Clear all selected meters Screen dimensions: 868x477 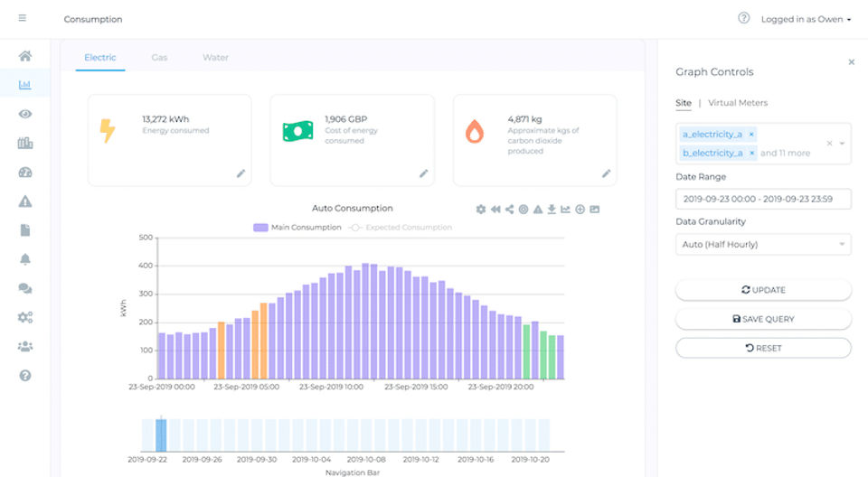tap(829, 144)
